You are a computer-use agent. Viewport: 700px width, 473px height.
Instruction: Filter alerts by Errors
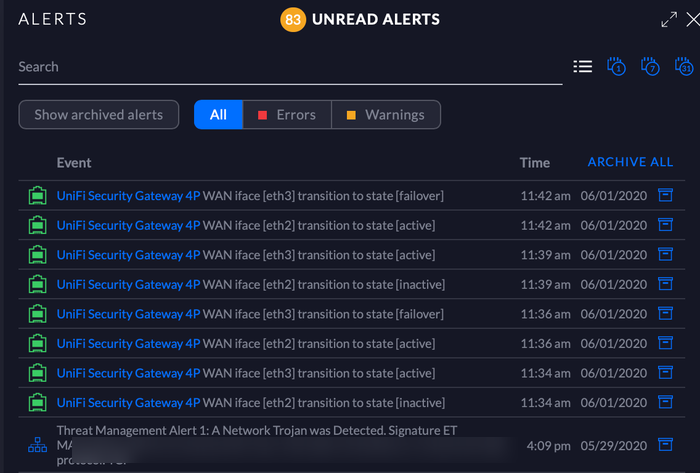287,115
